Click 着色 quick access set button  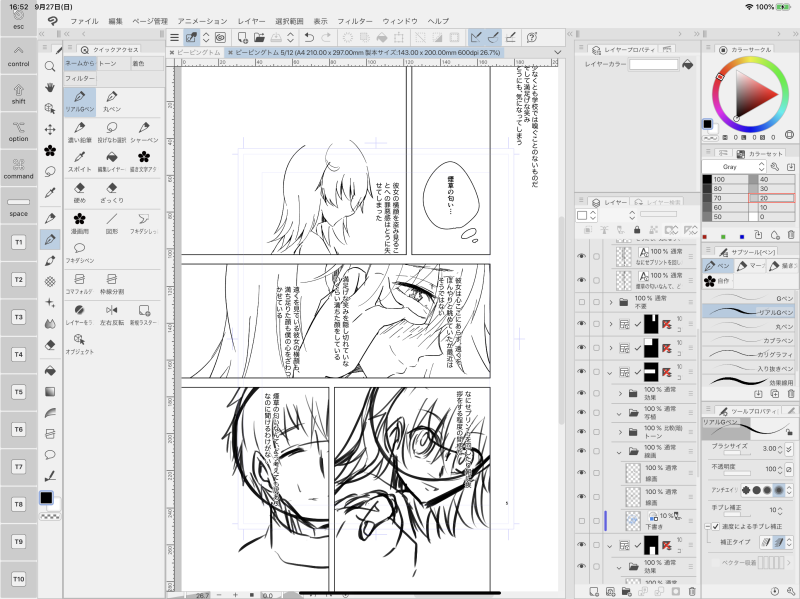tap(146, 63)
